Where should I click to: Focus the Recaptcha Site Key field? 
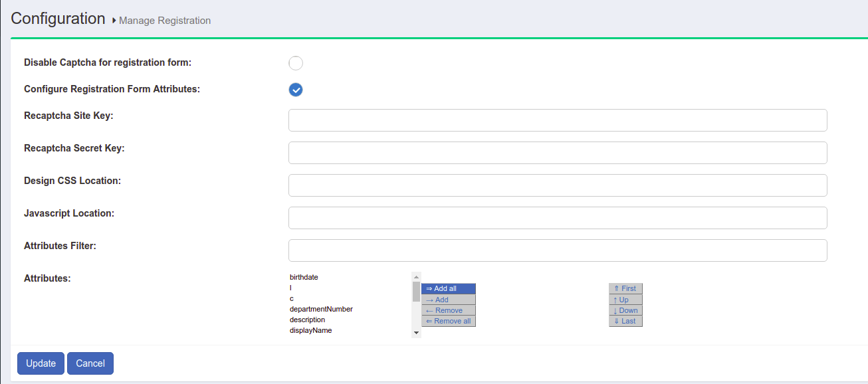(557, 120)
